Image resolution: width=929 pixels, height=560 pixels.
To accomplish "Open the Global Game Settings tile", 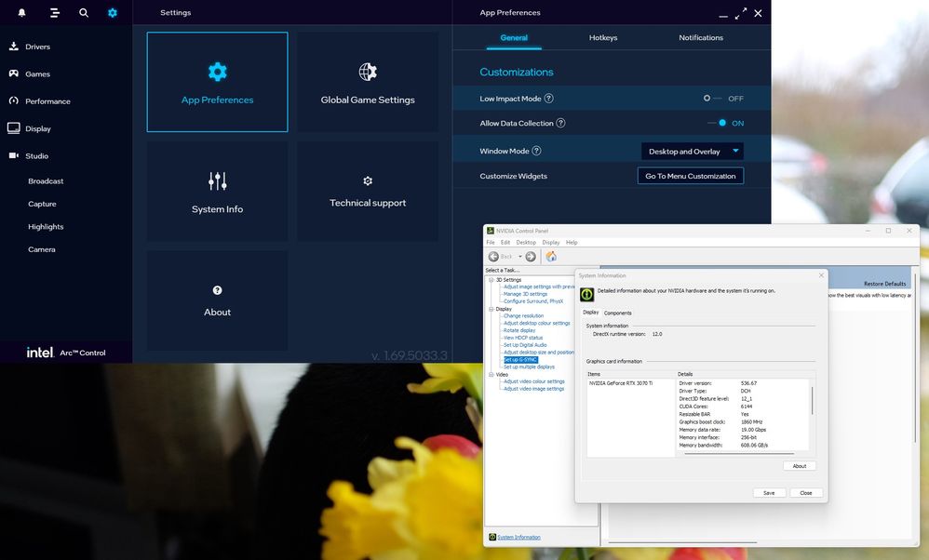I will [x=368, y=83].
